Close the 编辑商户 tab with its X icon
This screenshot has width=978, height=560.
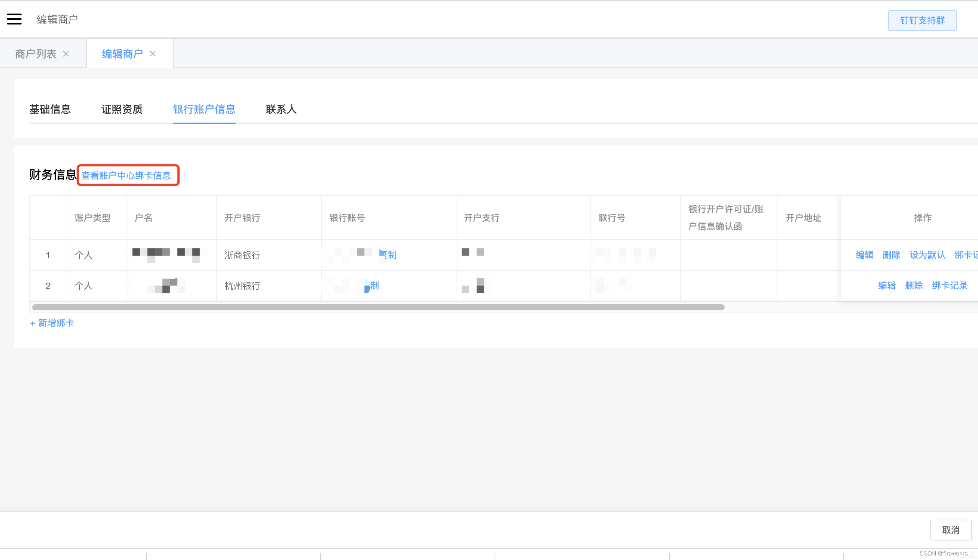click(153, 54)
